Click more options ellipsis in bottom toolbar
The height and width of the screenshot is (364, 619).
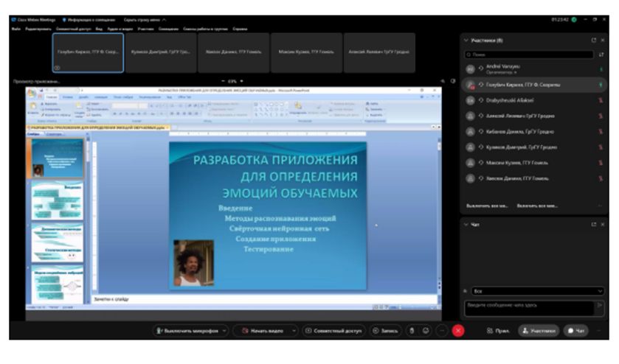pos(441,331)
